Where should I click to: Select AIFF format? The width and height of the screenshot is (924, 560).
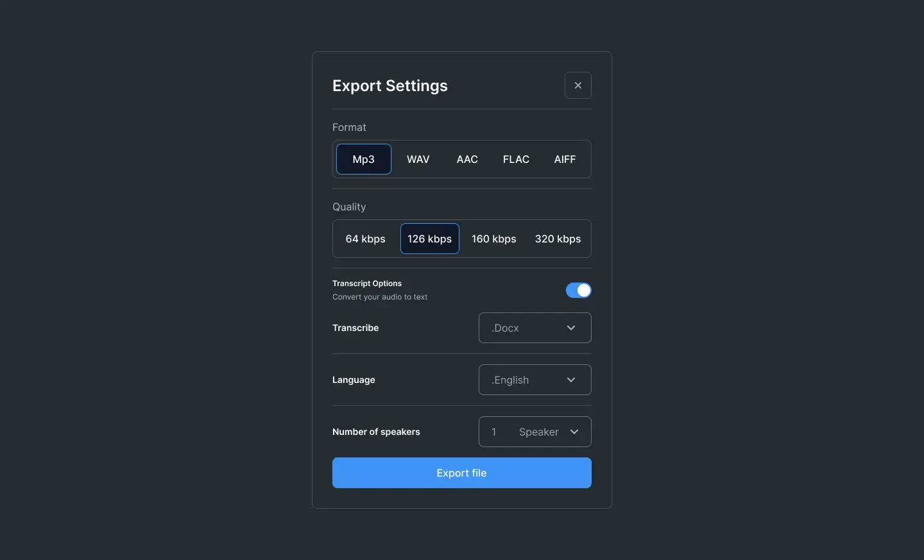point(565,159)
